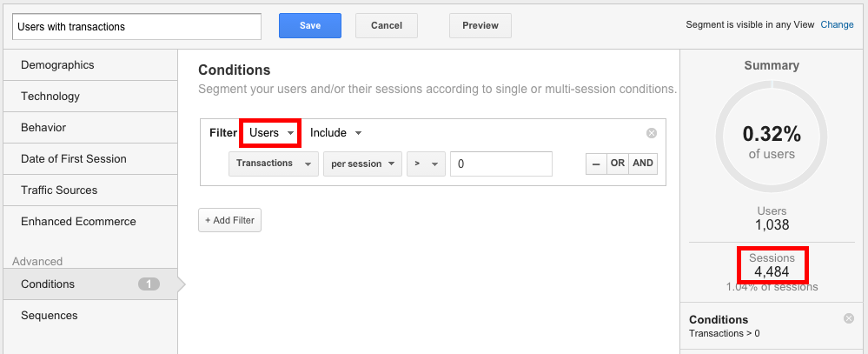Add an OR condition
This screenshot has width=868, height=354.
tap(617, 164)
